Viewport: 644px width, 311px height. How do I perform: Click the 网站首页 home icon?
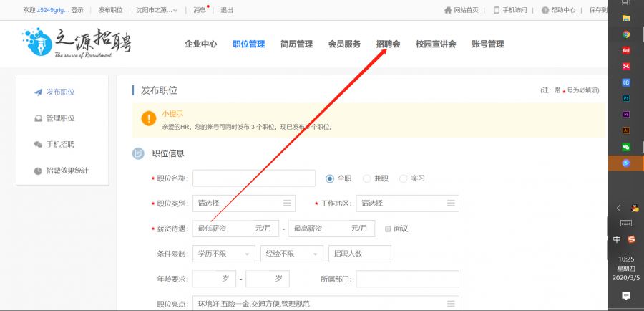tap(448, 10)
